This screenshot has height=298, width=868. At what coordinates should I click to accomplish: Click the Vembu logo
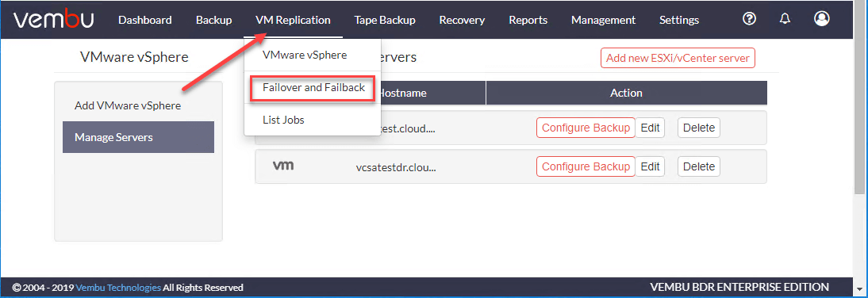[x=54, y=20]
